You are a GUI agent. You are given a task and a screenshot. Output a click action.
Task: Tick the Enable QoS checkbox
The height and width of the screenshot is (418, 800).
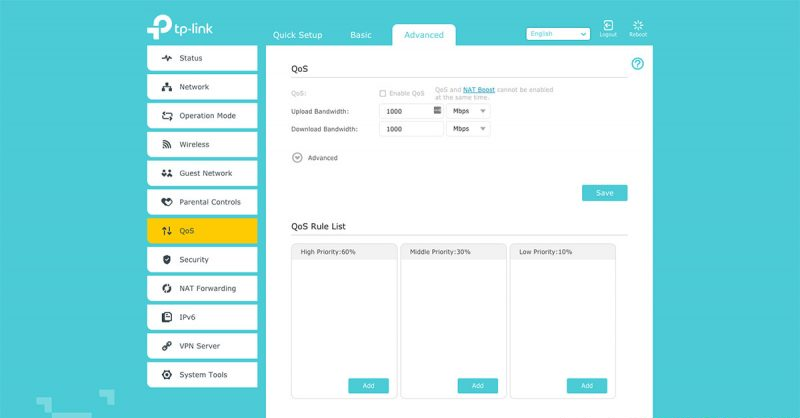coord(383,93)
